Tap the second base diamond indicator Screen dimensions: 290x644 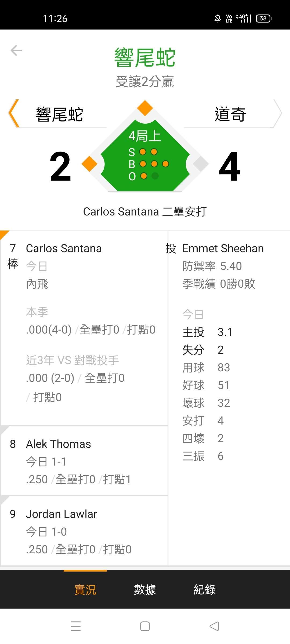click(145, 108)
